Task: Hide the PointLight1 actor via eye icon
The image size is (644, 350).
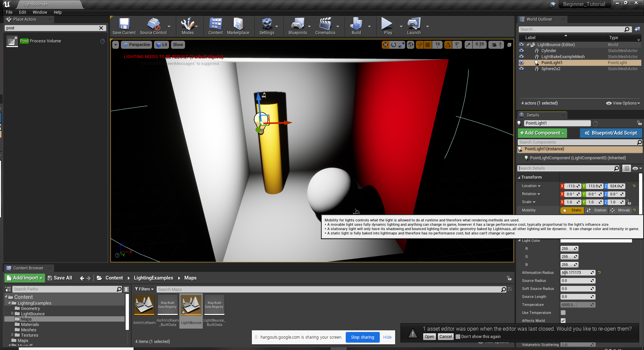Action: point(521,63)
